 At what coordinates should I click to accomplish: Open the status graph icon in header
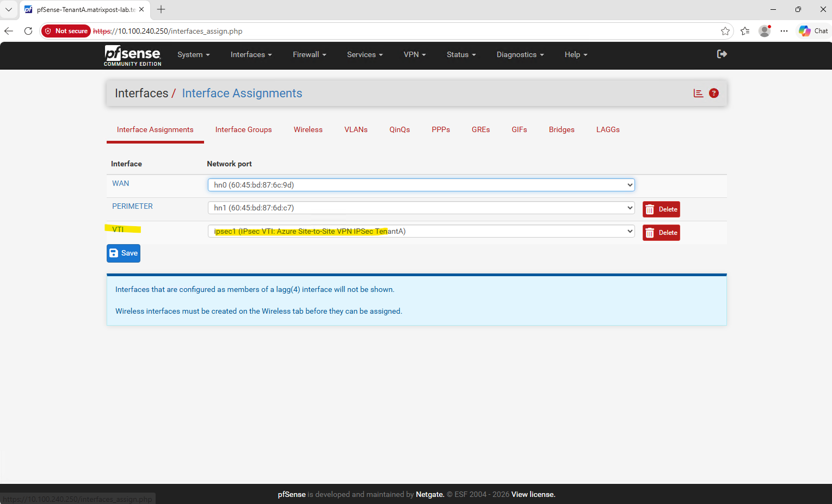tap(698, 93)
